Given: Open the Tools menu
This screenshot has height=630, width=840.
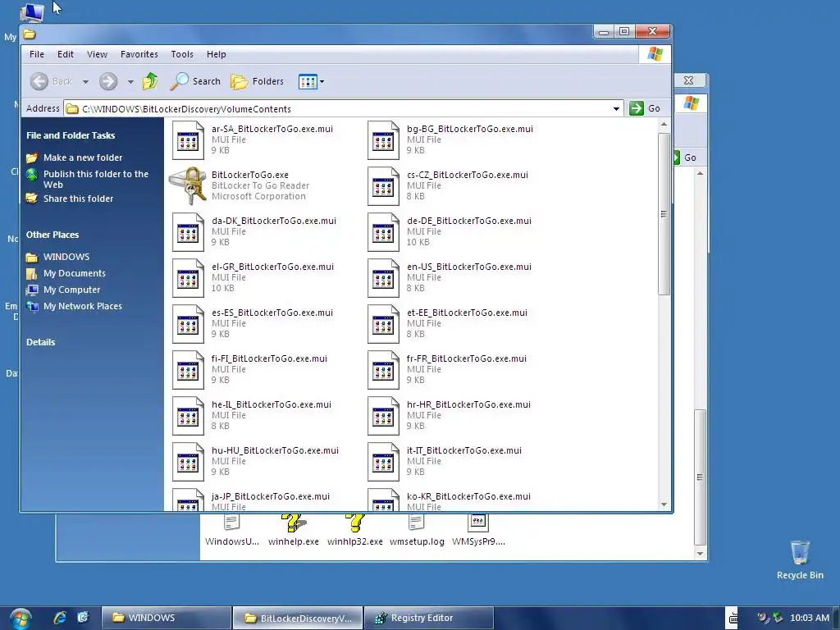Looking at the screenshot, I should pos(182,54).
